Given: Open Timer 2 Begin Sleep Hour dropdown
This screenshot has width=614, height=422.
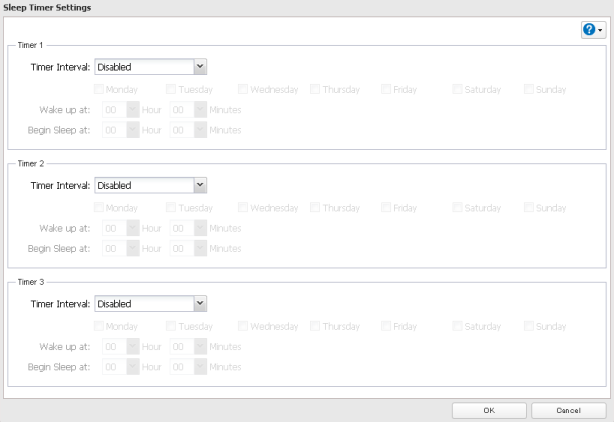Looking at the screenshot, I should click(121, 248).
